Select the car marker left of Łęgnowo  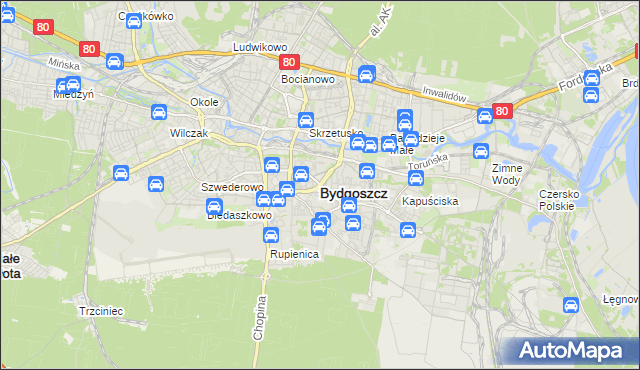click(571, 305)
